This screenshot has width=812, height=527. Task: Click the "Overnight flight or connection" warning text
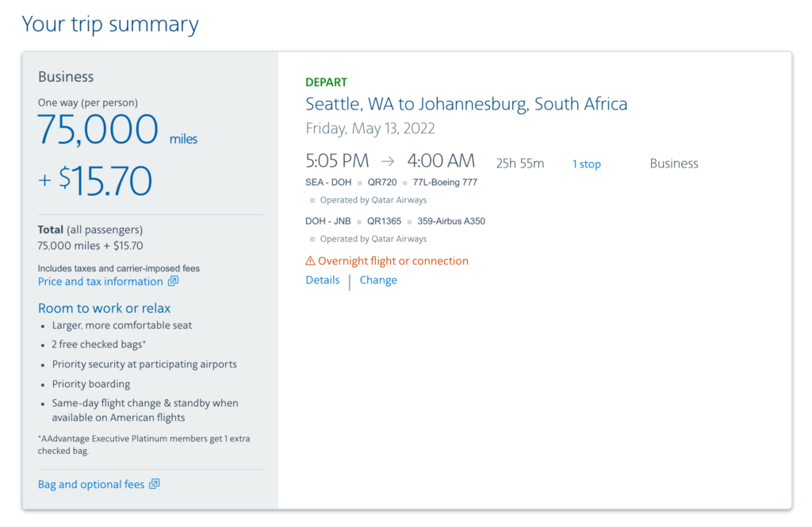(394, 260)
